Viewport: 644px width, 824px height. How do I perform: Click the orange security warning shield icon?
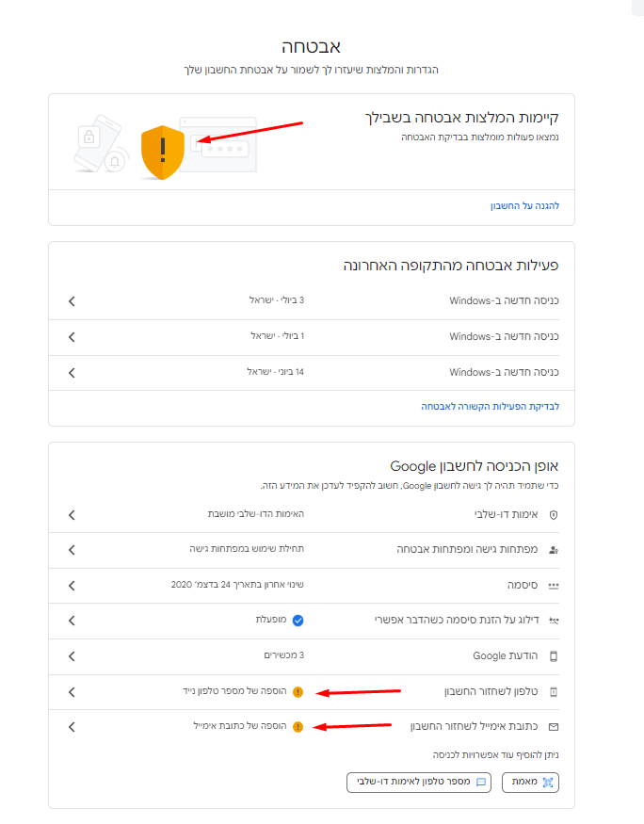(x=162, y=152)
